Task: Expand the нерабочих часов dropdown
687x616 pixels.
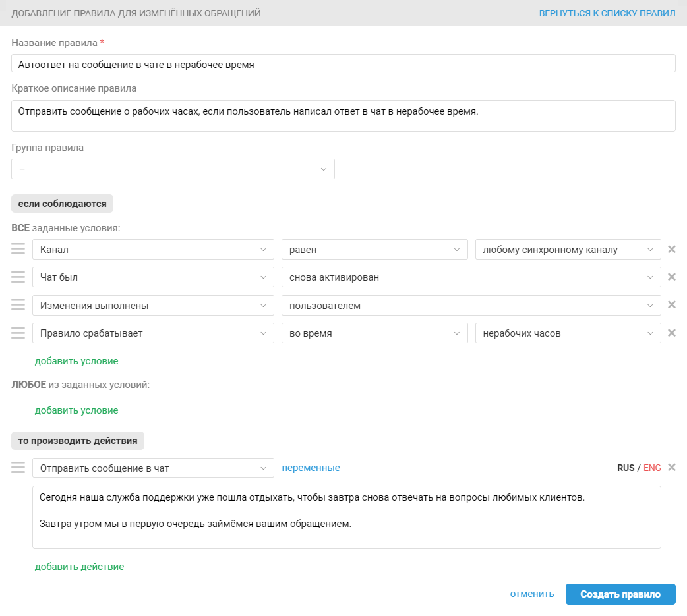Action: coord(568,333)
